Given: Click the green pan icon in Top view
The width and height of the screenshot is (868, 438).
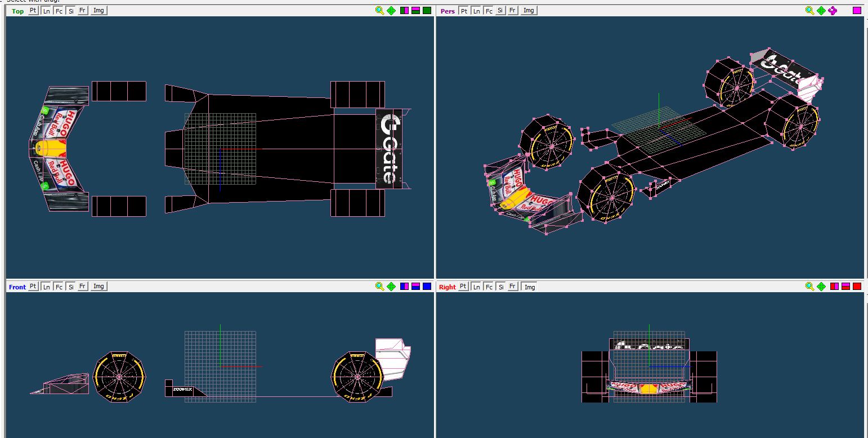Looking at the screenshot, I should 392,11.
